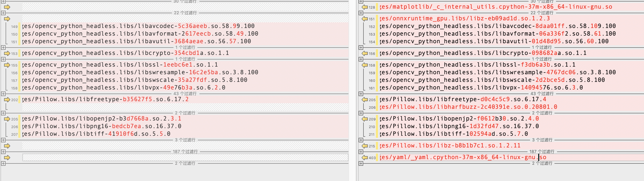Click right pane copy arrow beside line 128

pyautogui.click(x=365, y=7)
